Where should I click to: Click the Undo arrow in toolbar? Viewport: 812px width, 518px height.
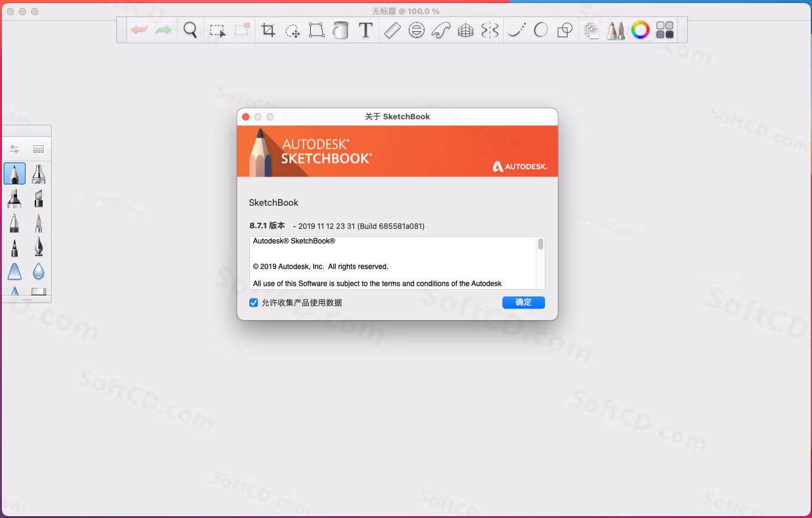click(x=139, y=30)
